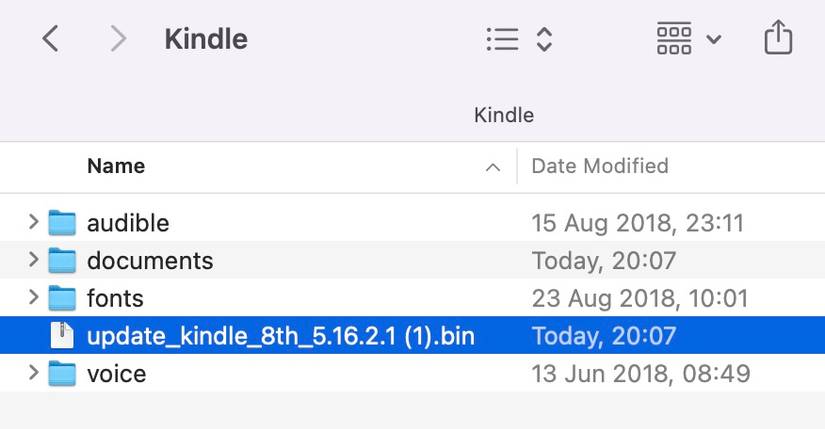Select the voice folder icon
Viewport: 825px width, 429px height.
coord(63,374)
